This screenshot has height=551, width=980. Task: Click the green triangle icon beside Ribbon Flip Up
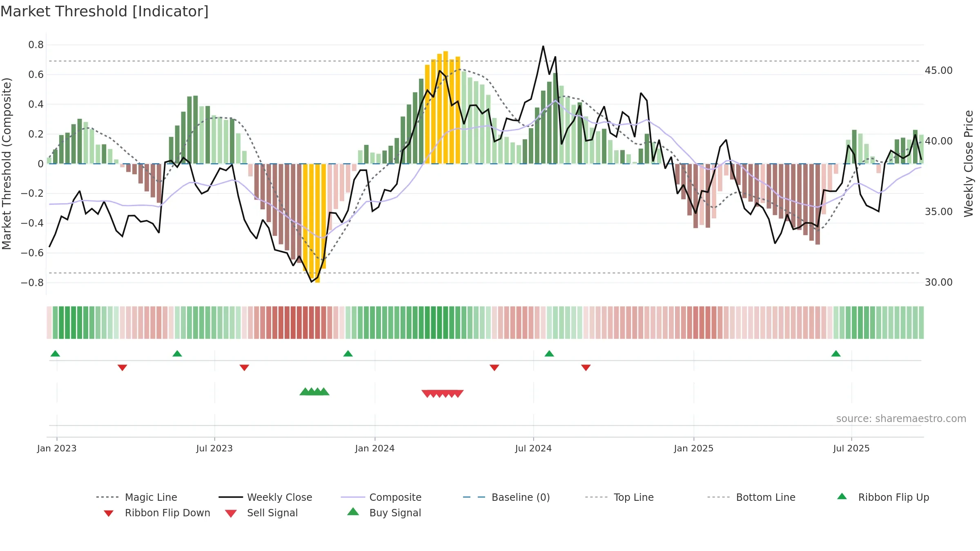(842, 496)
